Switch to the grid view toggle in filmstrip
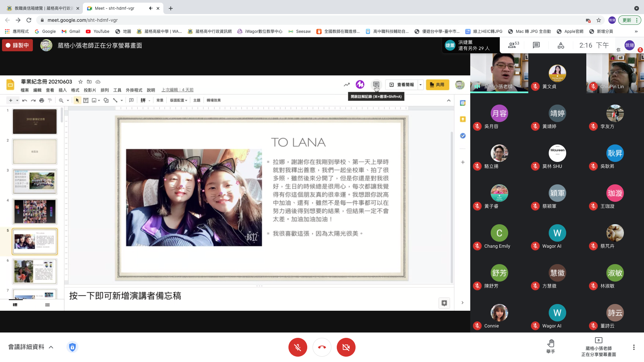Image resolution: width=644 pixels, height=362 pixels. 47,305
